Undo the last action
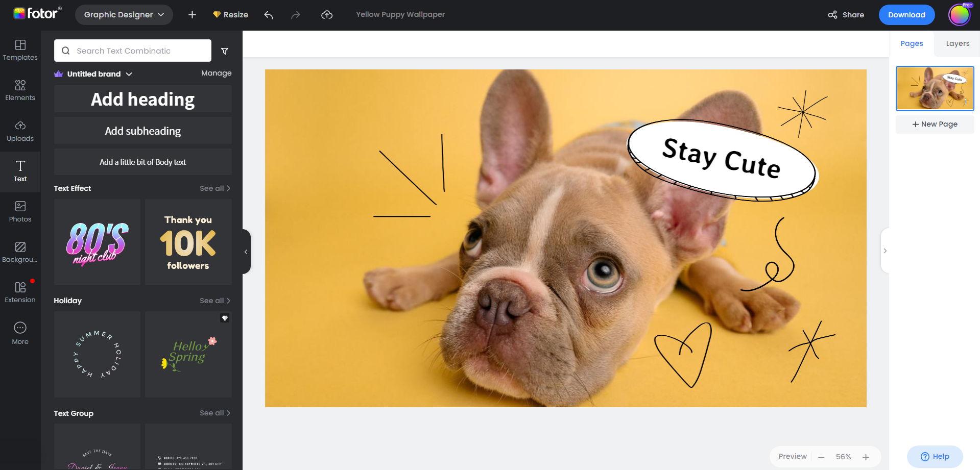980x470 pixels. 269,15
